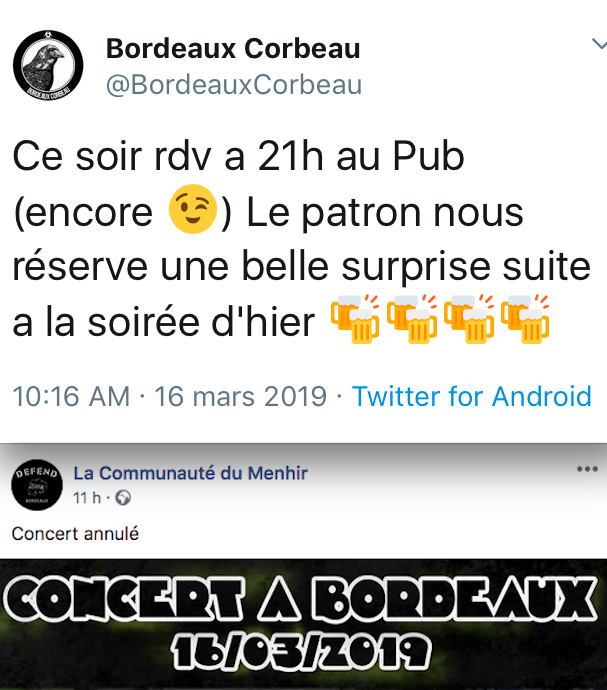Open the Concert à Bordeaux poster image

tap(303, 624)
